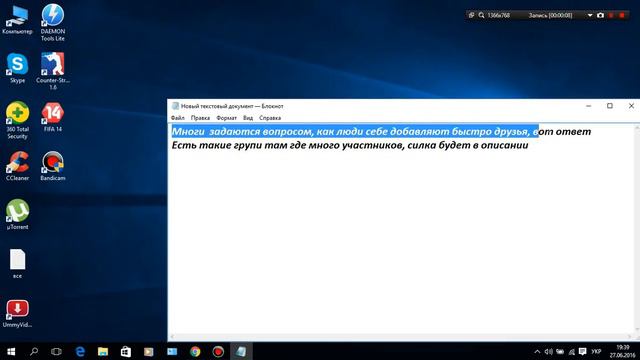Image resolution: width=640 pixels, height=360 pixels.
Task: Show hidden system tray icons
Action: coord(537,351)
